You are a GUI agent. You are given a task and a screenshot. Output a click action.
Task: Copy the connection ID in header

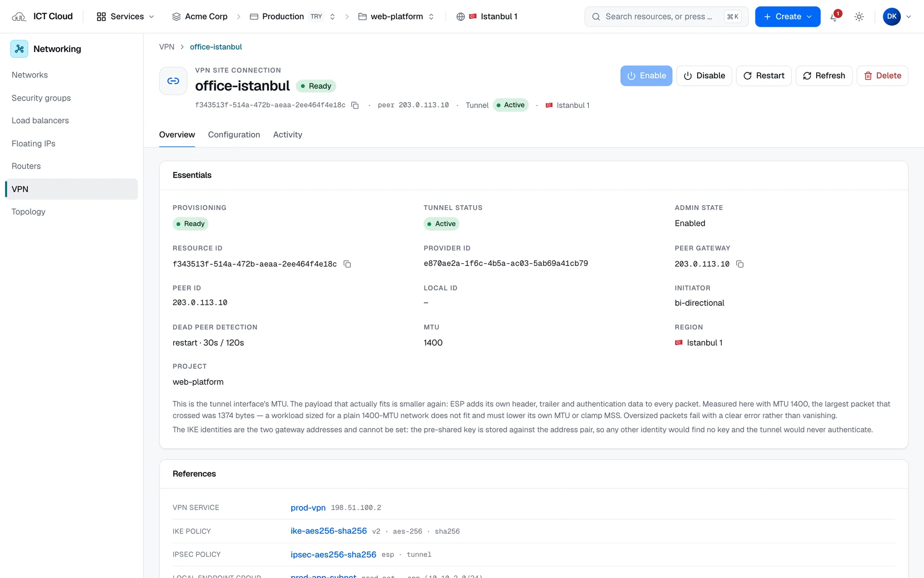click(x=355, y=105)
